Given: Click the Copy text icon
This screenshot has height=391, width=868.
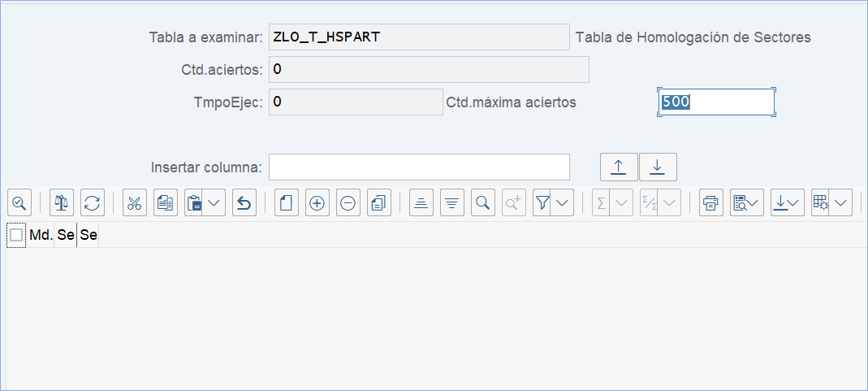Looking at the screenshot, I should pos(166,202).
